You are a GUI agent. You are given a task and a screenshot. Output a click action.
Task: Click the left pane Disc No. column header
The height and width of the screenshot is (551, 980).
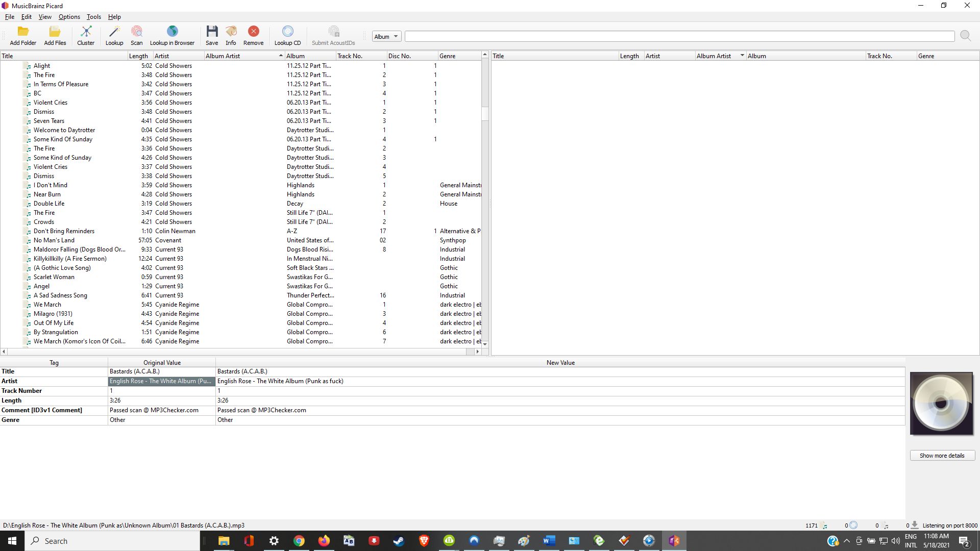pyautogui.click(x=412, y=56)
